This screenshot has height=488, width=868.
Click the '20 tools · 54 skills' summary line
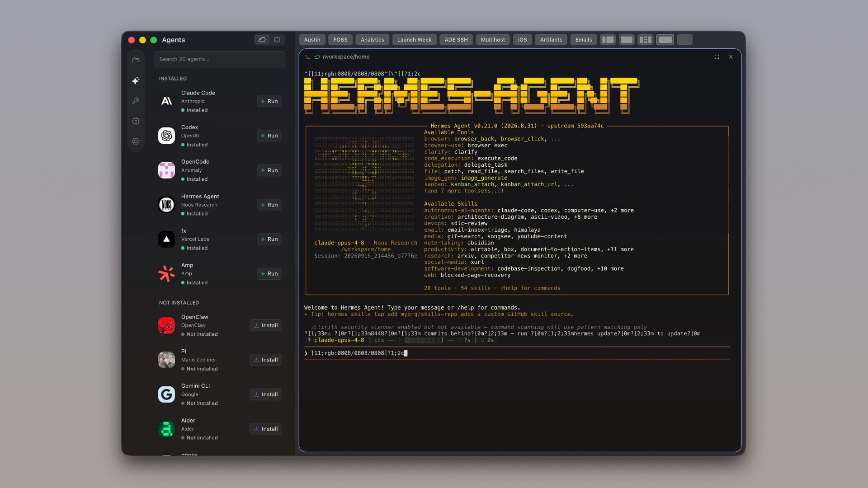[492, 288]
